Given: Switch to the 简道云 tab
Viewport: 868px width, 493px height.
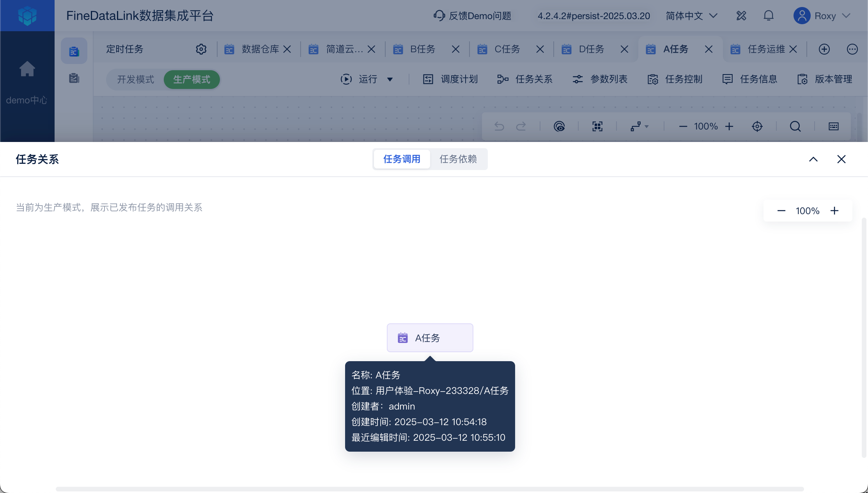Looking at the screenshot, I should pyautogui.click(x=344, y=49).
